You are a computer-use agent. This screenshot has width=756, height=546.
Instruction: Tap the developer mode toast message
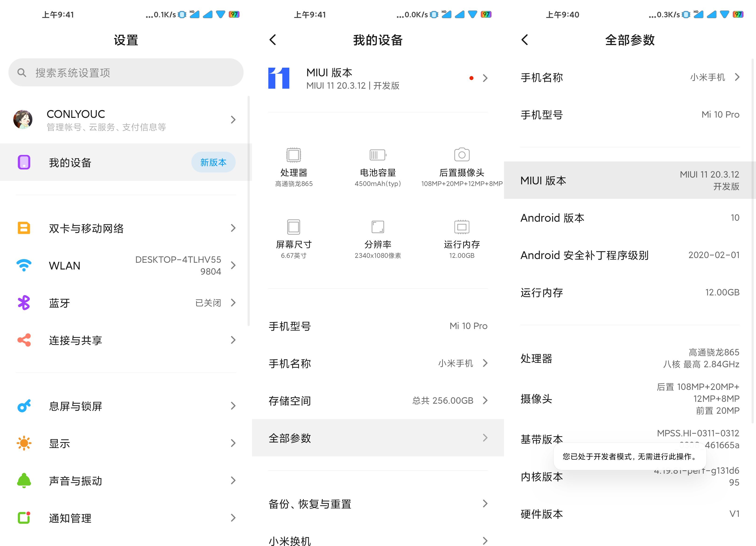tap(630, 456)
